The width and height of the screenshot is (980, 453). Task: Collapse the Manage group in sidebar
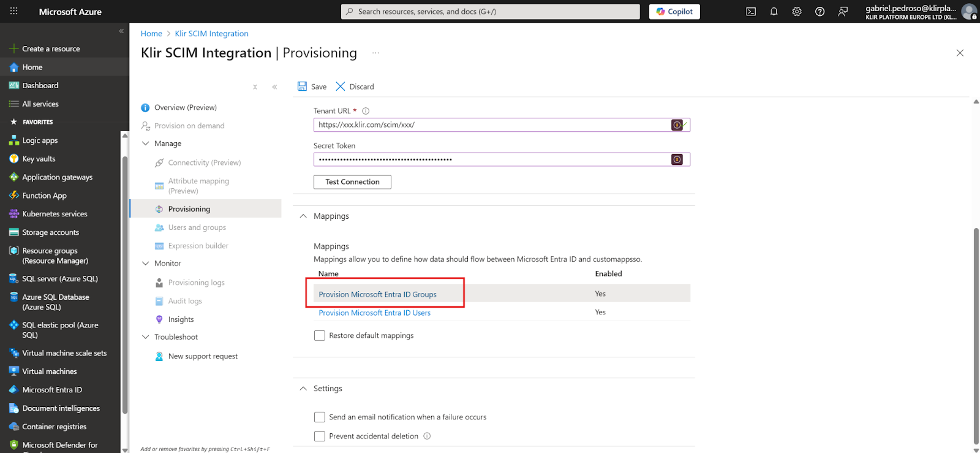[x=146, y=143]
